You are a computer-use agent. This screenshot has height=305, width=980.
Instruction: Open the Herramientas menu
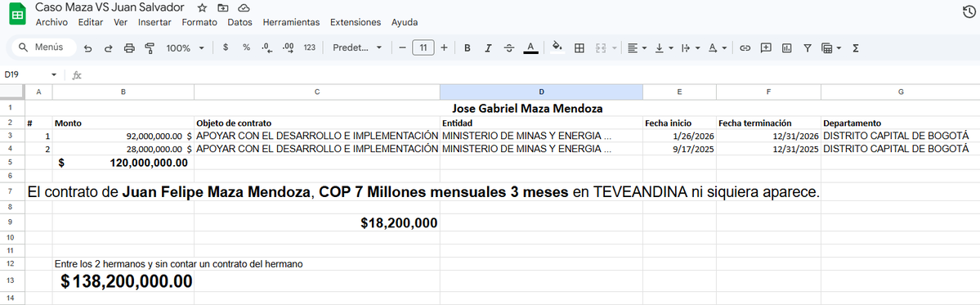[291, 22]
